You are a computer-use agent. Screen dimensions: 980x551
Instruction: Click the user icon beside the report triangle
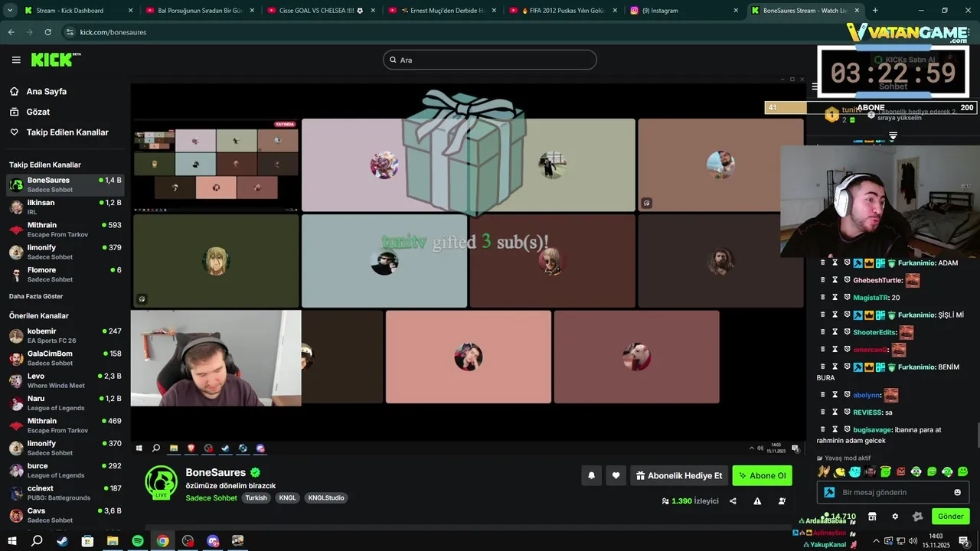tap(782, 501)
